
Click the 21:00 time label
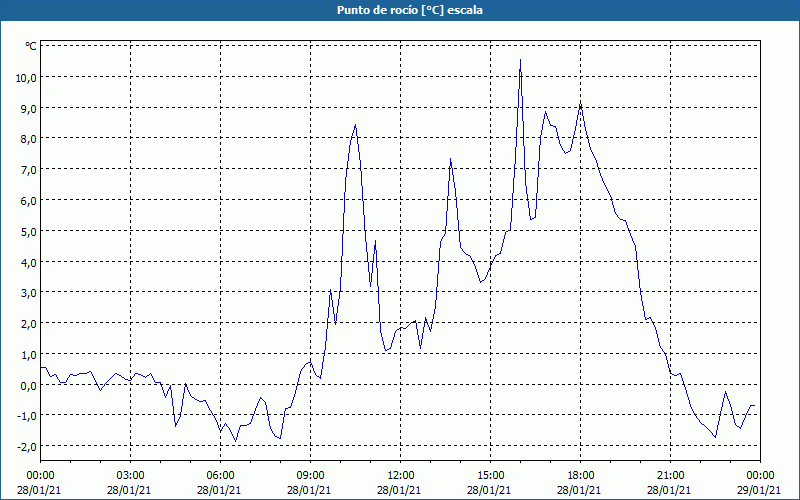(670, 476)
